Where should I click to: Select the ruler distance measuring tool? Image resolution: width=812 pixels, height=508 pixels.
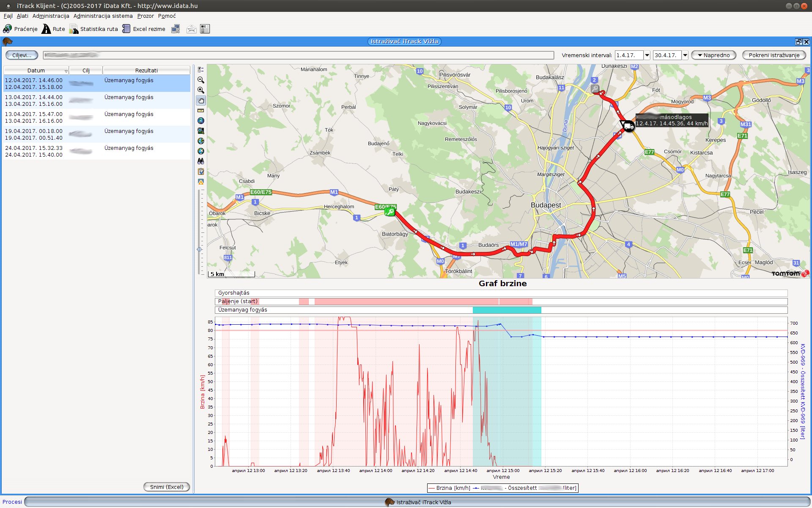coord(201,110)
